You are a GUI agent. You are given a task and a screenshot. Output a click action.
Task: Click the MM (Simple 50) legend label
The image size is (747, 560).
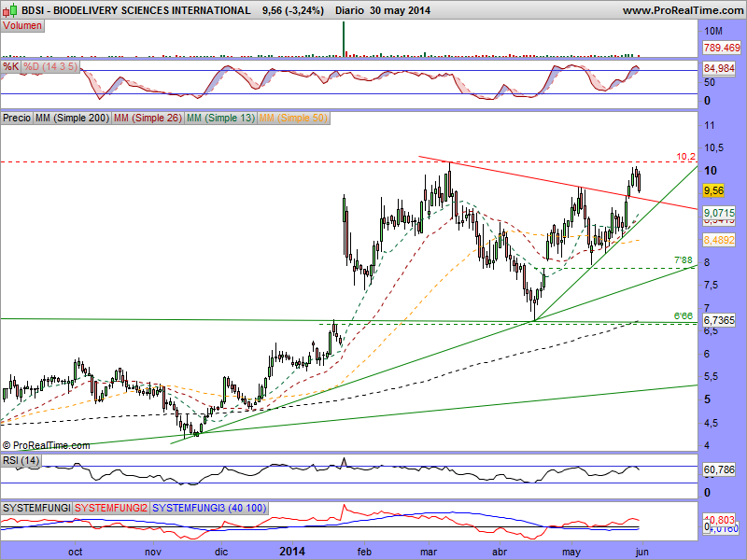click(293, 119)
